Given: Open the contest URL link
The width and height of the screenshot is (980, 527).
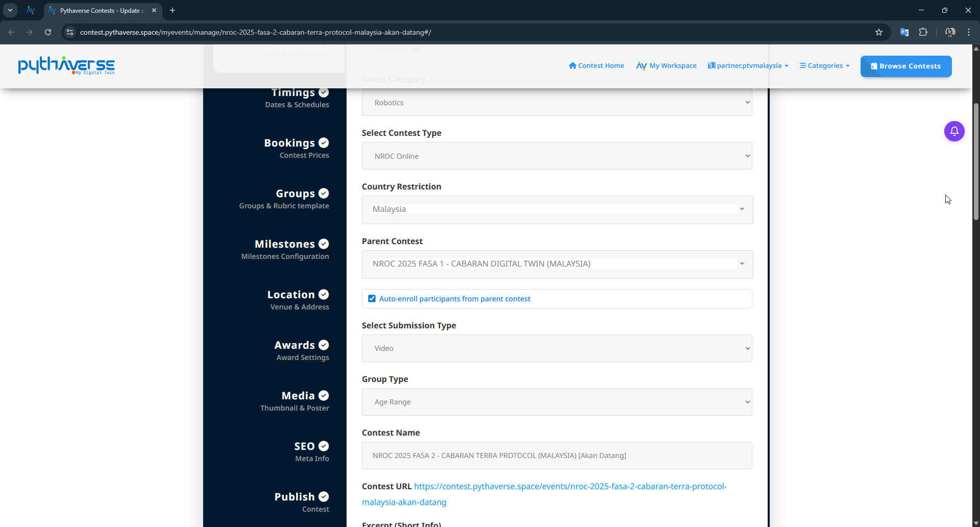Looking at the screenshot, I should [544, 494].
